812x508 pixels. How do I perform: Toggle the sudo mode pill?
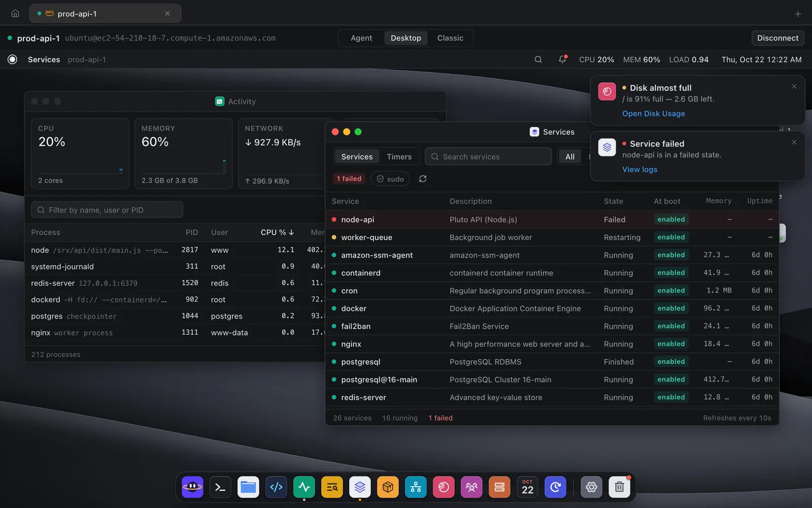point(390,179)
